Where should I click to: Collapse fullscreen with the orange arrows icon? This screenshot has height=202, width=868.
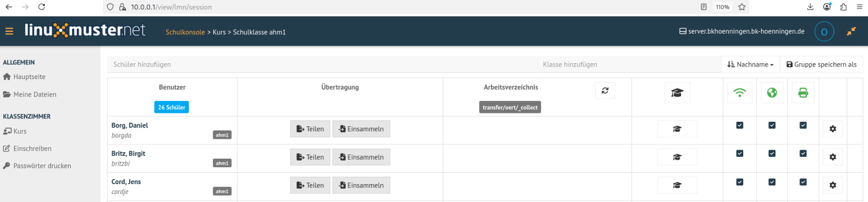point(851,31)
